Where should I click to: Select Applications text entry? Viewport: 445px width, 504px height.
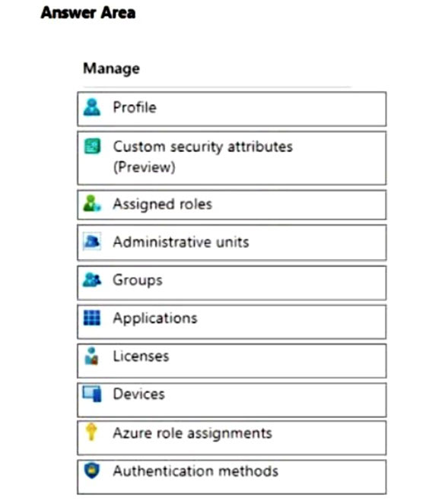coord(155,319)
